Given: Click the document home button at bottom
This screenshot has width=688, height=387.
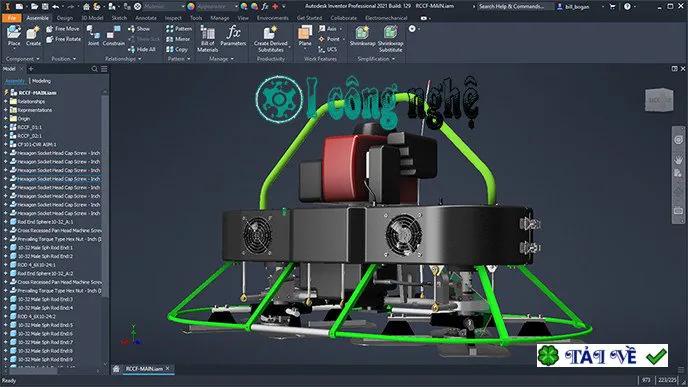Looking at the screenshot, I should click(x=116, y=369).
